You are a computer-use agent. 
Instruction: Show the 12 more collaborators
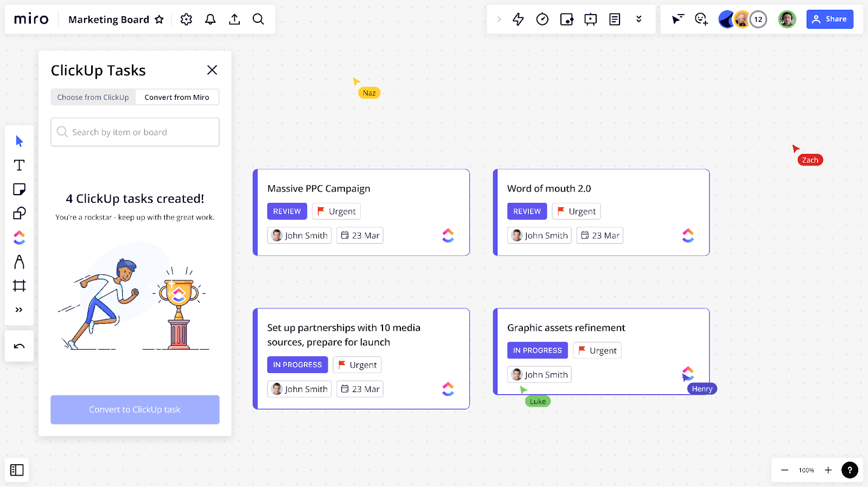click(x=758, y=20)
